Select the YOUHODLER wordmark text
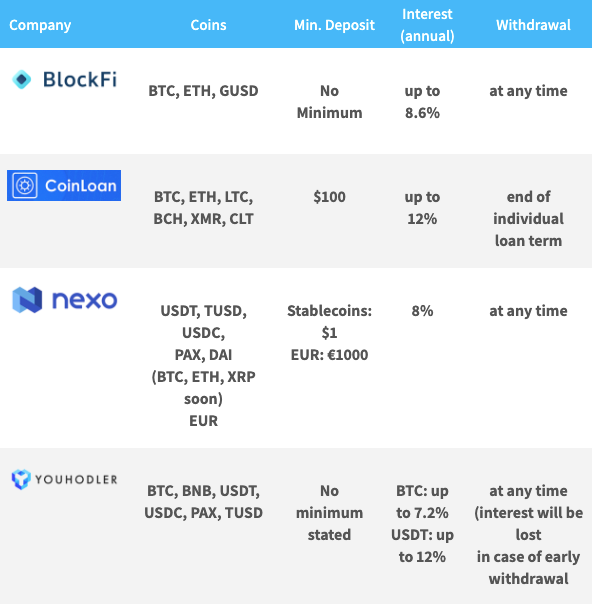Image resolution: width=592 pixels, height=604 pixels. pyautogui.click(x=76, y=480)
